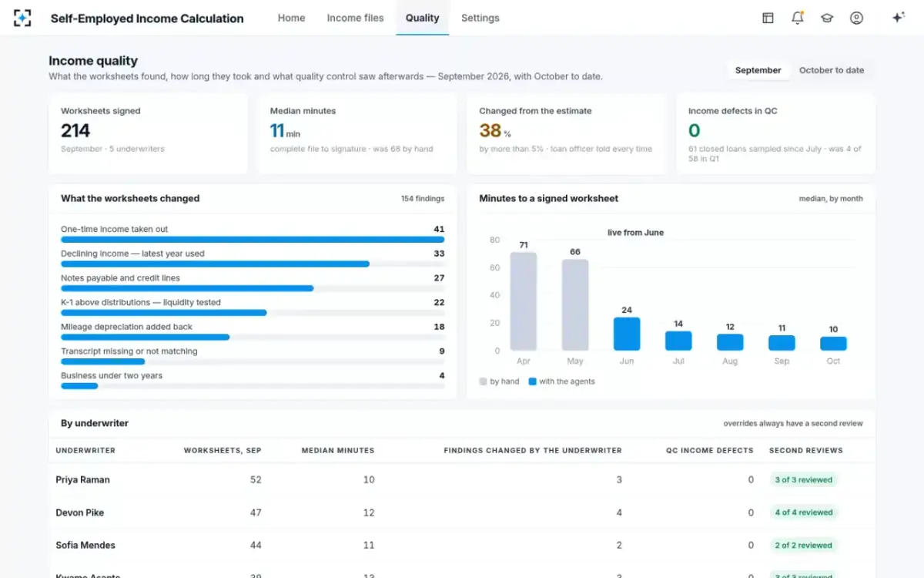Go to the Home tab

coord(291,18)
